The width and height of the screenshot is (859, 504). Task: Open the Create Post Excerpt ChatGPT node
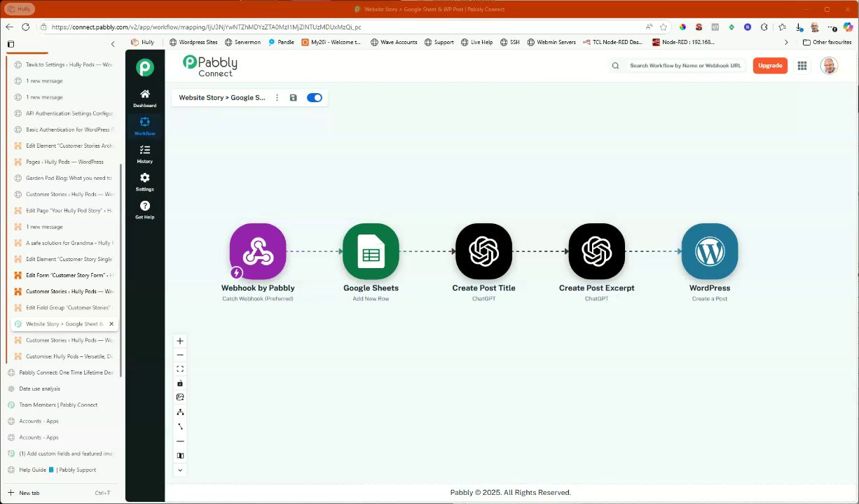pos(597,251)
